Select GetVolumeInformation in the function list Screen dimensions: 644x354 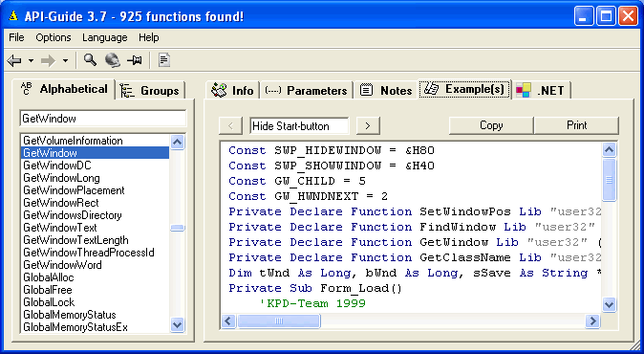95,141
